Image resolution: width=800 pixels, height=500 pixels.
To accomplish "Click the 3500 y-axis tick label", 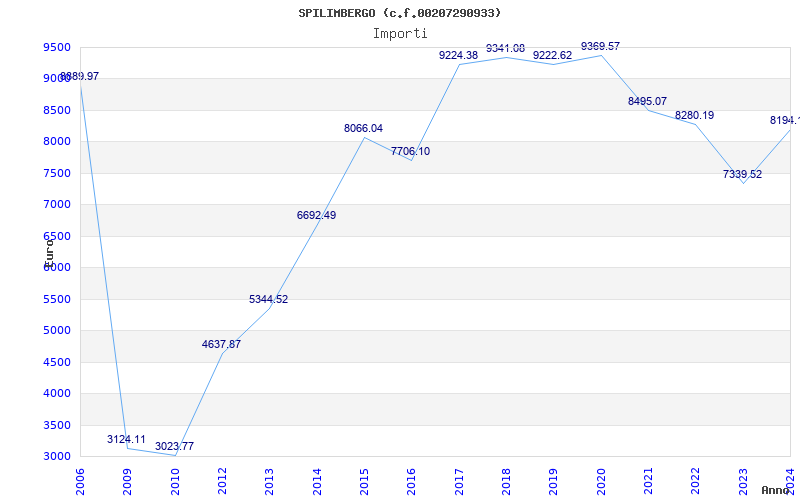I will (x=57, y=426).
